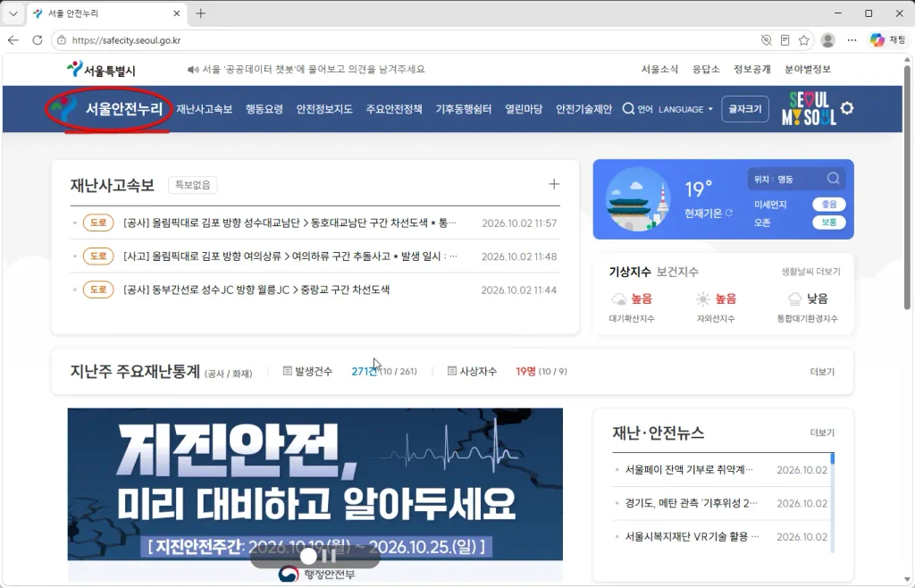Open the site search magnifier icon
This screenshot has width=915, height=588.
(628, 109)
